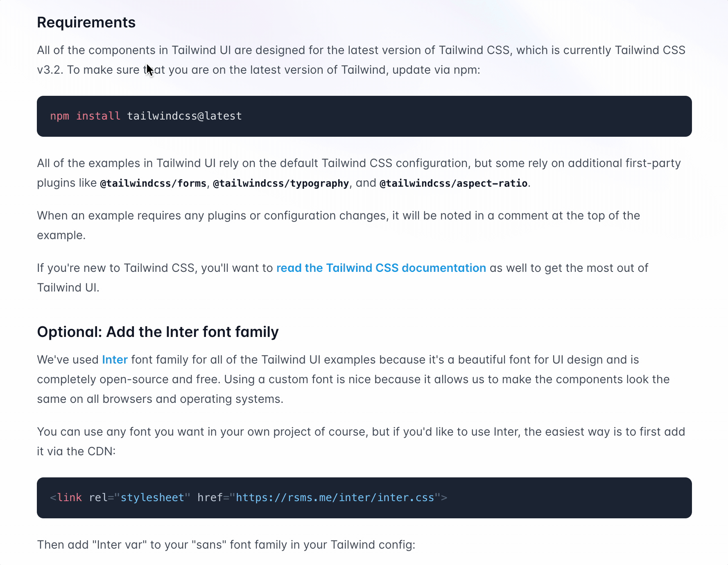Click the paragraph starting 'You can use any font'
The width and height of the screenshot is (728, 565).
[x=360, y=432]
